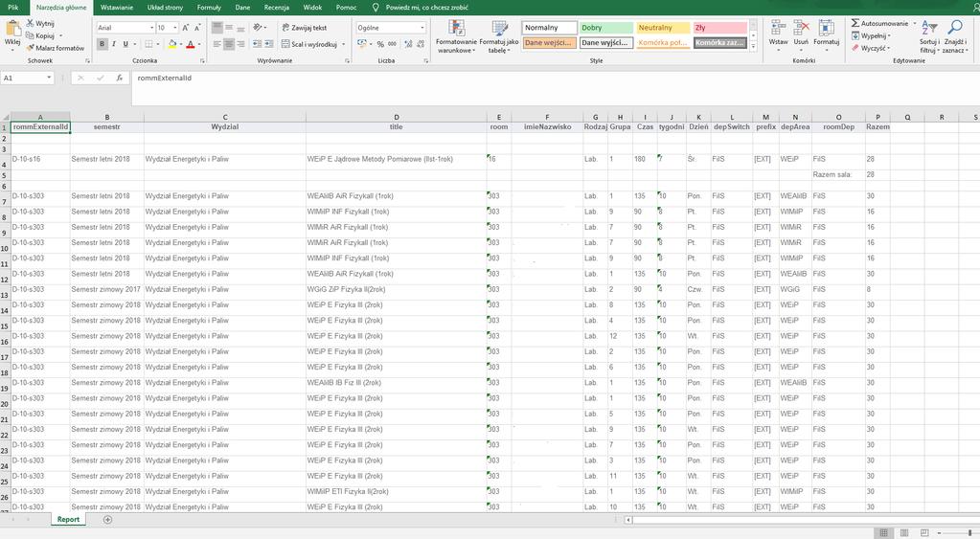This screenshot has width=980, height=539.
Task: Open the Arial font name dropdown
Action: (151, 28)
